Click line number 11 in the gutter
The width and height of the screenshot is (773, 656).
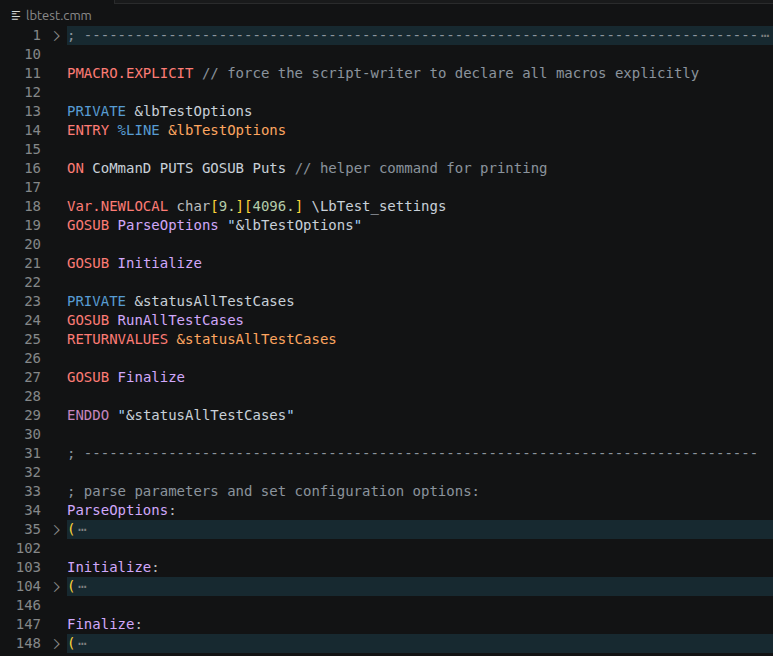33,73
